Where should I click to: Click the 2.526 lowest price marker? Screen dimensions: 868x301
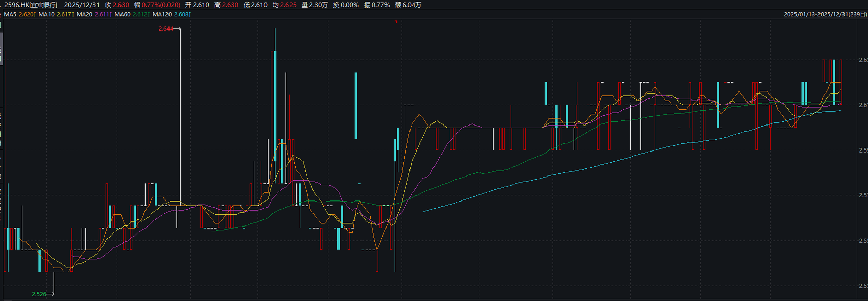tap(39, 294)
